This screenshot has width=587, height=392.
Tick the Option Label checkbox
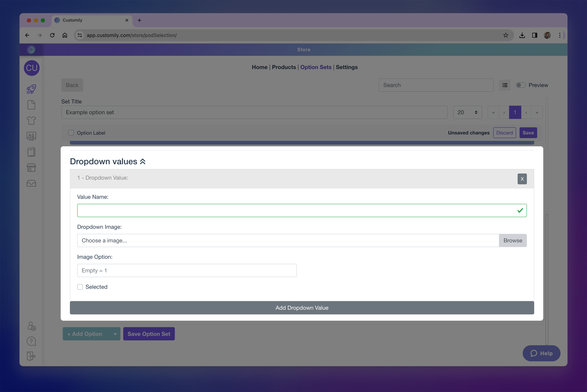coord(71,133)
